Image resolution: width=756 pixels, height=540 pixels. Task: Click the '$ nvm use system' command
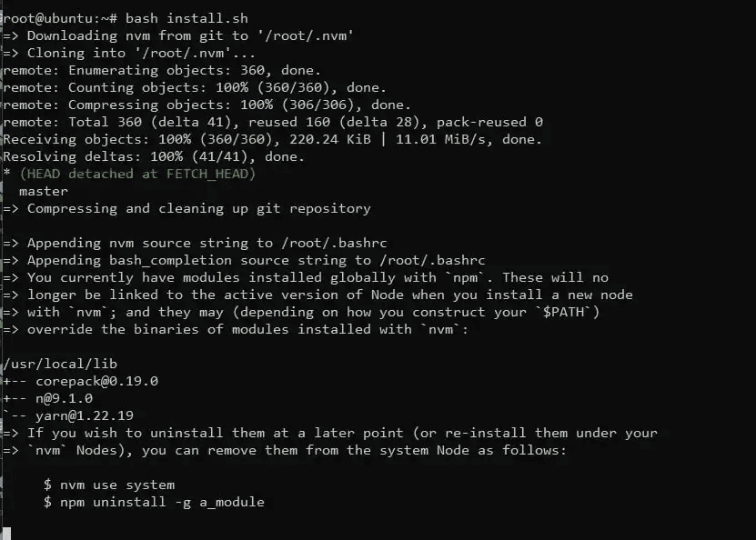[x=108, y=485]
